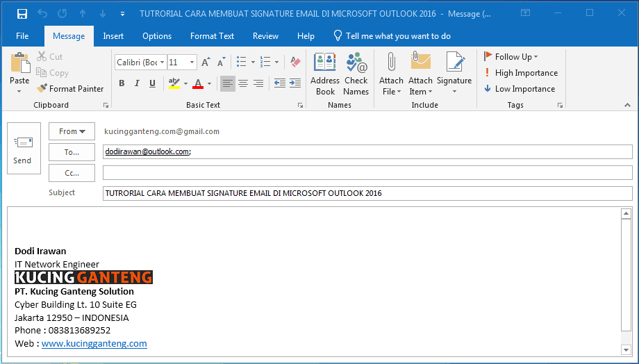Screen dimensions: 639x364
Task: Open the File tab
Action: coord(22,36)
